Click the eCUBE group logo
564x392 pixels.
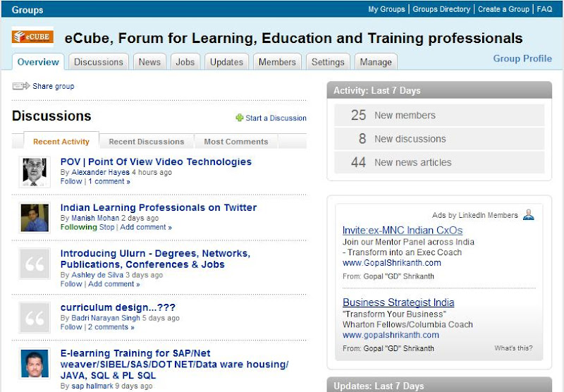click(x=32, y=37)
